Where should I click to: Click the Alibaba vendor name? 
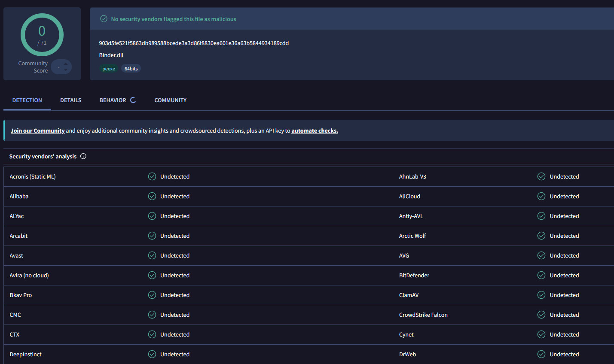point(19,196)
